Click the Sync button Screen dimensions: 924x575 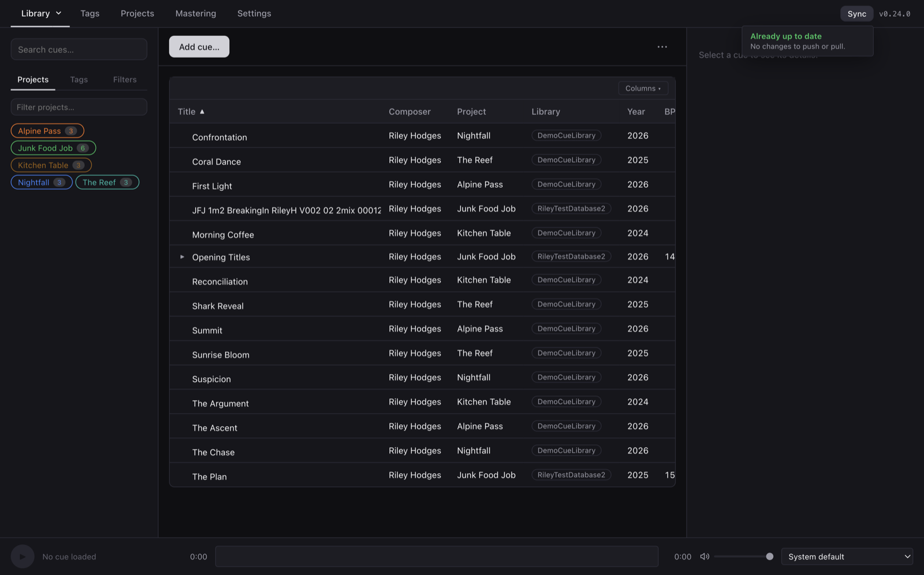pos(856,14)
